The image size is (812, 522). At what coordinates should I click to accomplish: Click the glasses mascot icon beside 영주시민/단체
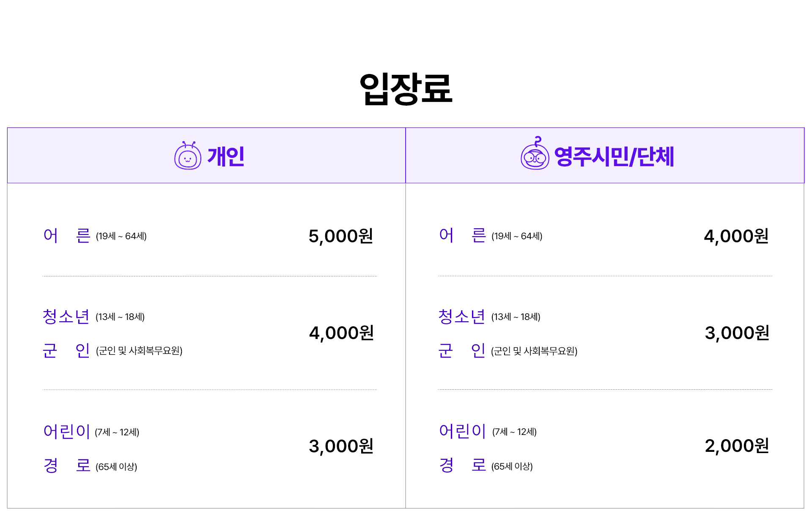535,155
